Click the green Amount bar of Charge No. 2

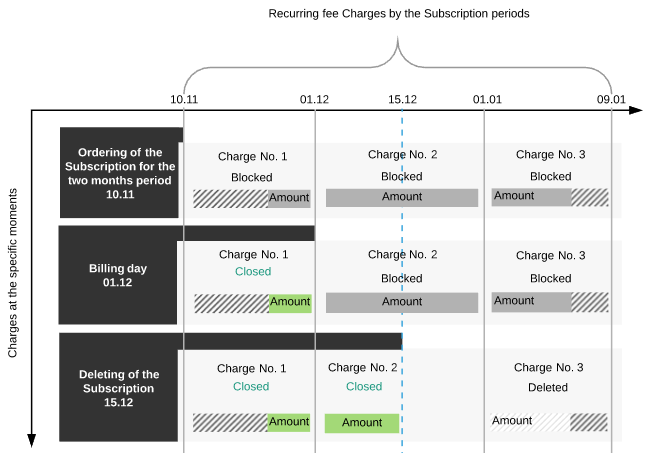point(362,422)
